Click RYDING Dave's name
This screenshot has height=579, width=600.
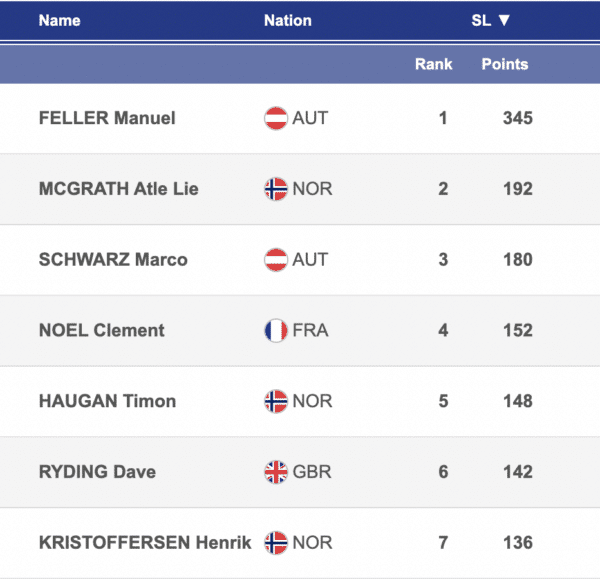click(97, 472)
